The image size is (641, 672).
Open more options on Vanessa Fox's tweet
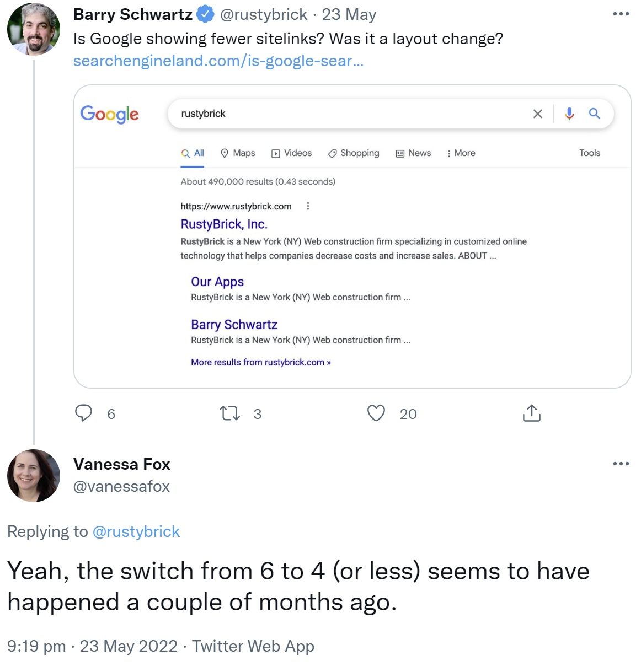(x=621, y=464)
